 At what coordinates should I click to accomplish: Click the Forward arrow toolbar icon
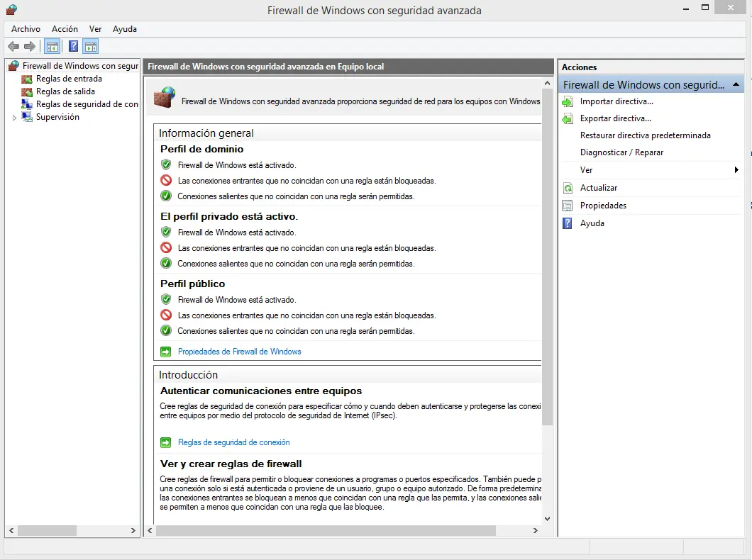pyautogui.click(x=30, y=47)
